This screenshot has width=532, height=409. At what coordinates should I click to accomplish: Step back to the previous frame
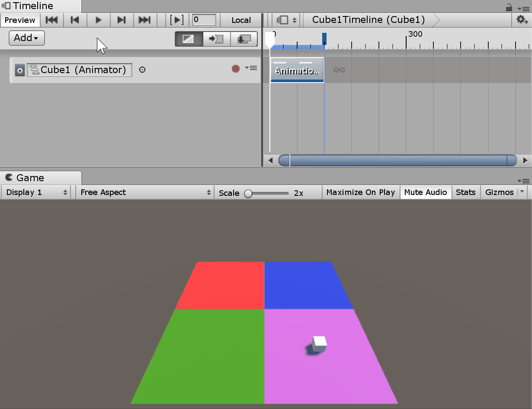point(75,20)
